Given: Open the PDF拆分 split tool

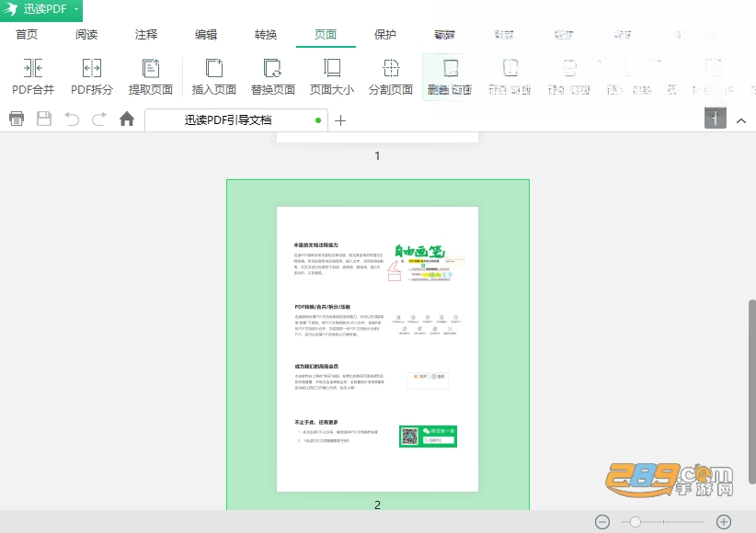Looking at the screenshot, I should 92,76.
